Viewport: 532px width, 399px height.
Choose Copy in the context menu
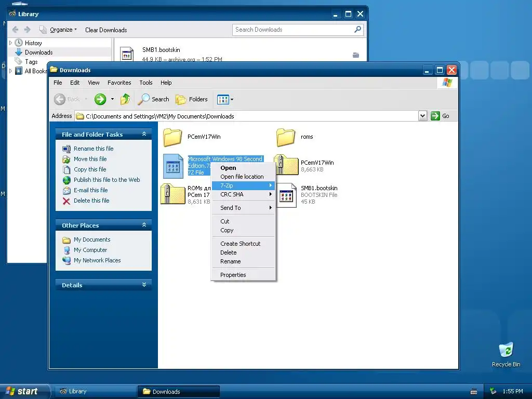[x=243, y=230]
